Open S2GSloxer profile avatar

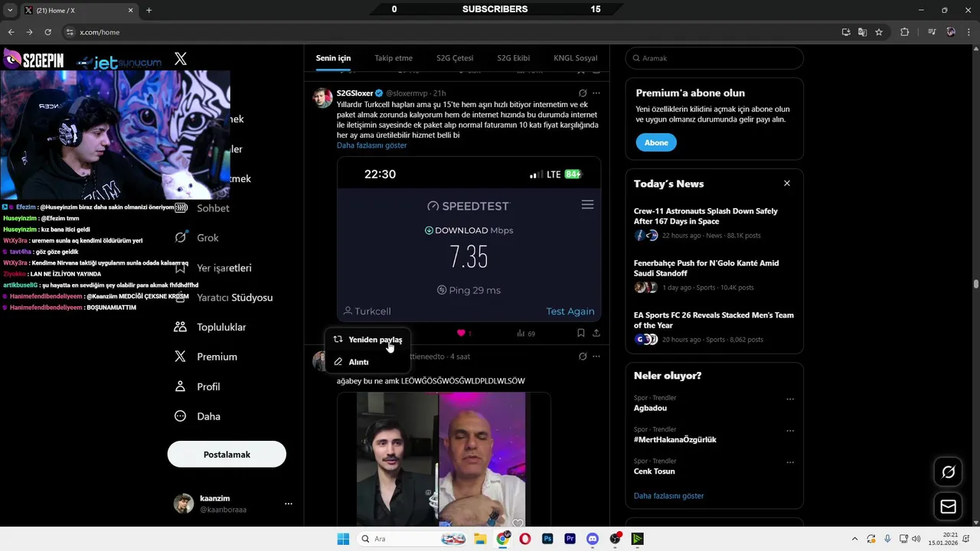coord(322,98)
